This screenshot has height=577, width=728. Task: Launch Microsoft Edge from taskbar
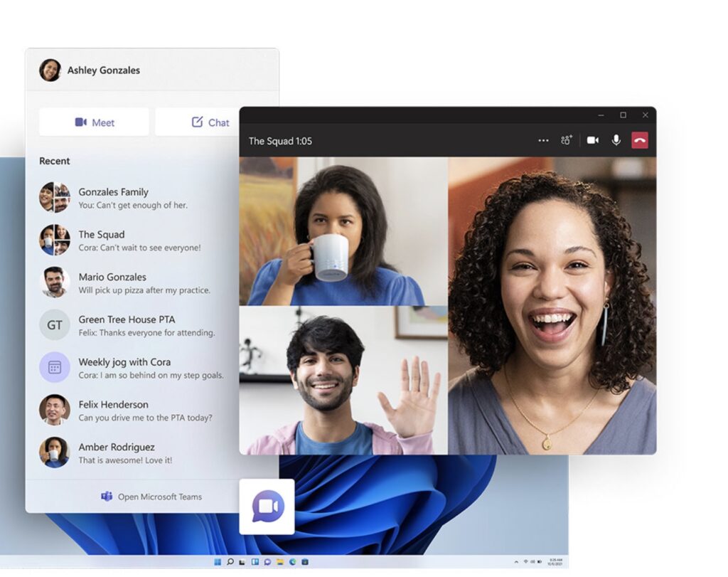292,562
